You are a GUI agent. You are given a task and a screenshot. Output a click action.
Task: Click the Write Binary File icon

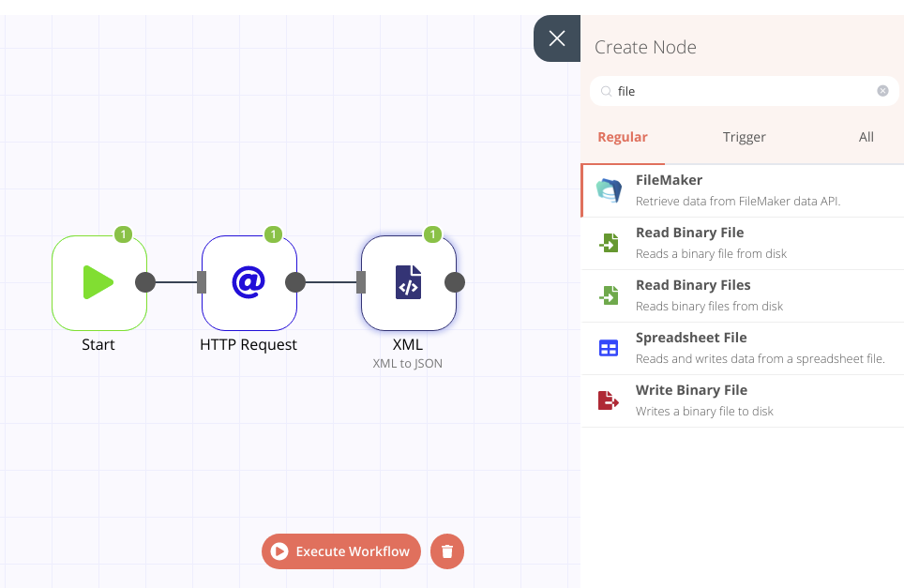coord(609,401)
